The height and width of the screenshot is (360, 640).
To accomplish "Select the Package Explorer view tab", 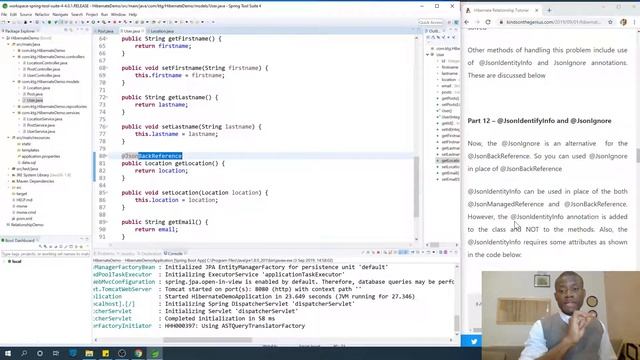I will [20, 31].
